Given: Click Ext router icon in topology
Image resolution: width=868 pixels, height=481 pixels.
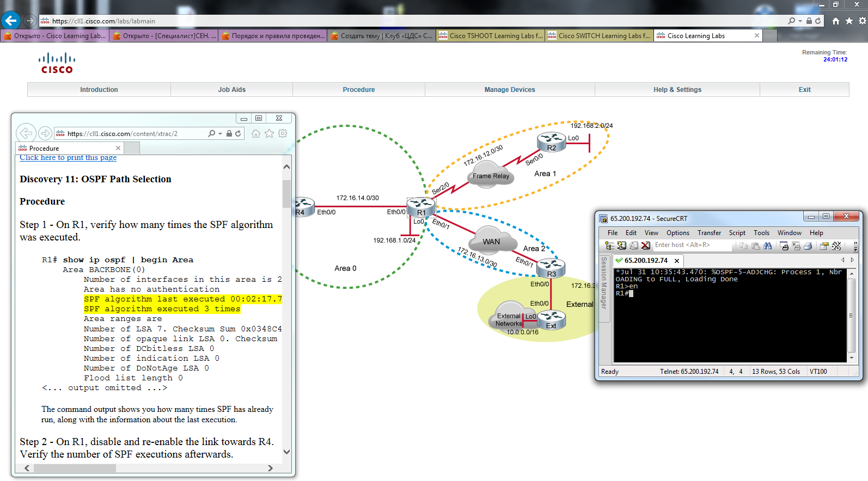Looking at the screenshot, I should pyautogui.click(x=551, y=319).
